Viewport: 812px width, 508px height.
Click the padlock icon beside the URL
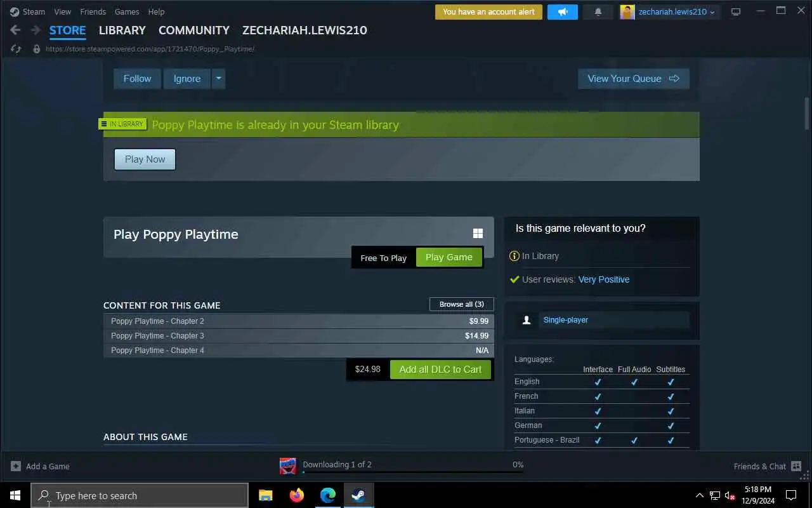[x=37, y=49]
